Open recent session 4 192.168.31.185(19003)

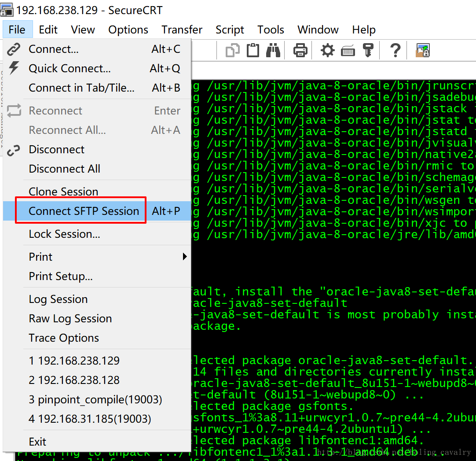[x=97, y=419]
